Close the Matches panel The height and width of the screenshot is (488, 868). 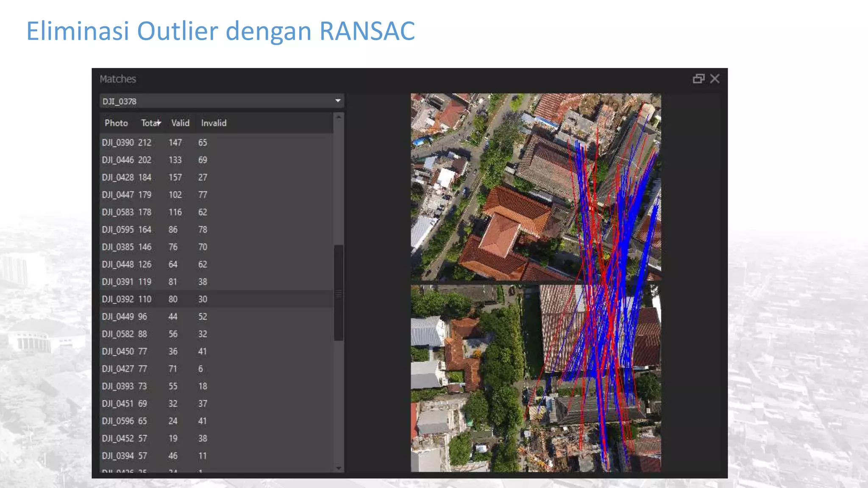tap(715, 79)
